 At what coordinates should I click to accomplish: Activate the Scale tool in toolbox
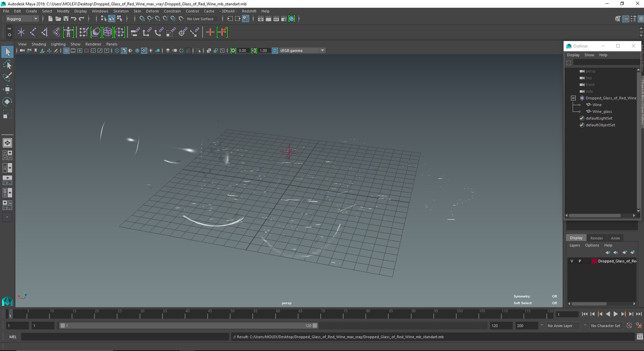coord(7,114)
